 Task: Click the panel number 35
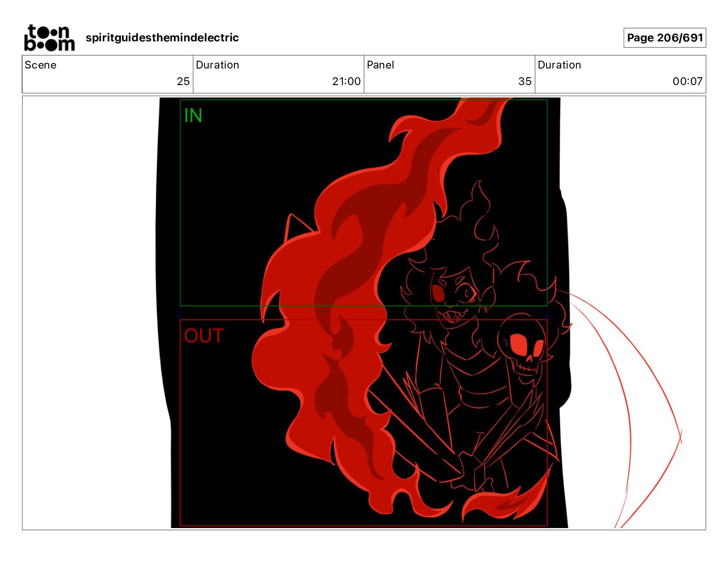525,81
